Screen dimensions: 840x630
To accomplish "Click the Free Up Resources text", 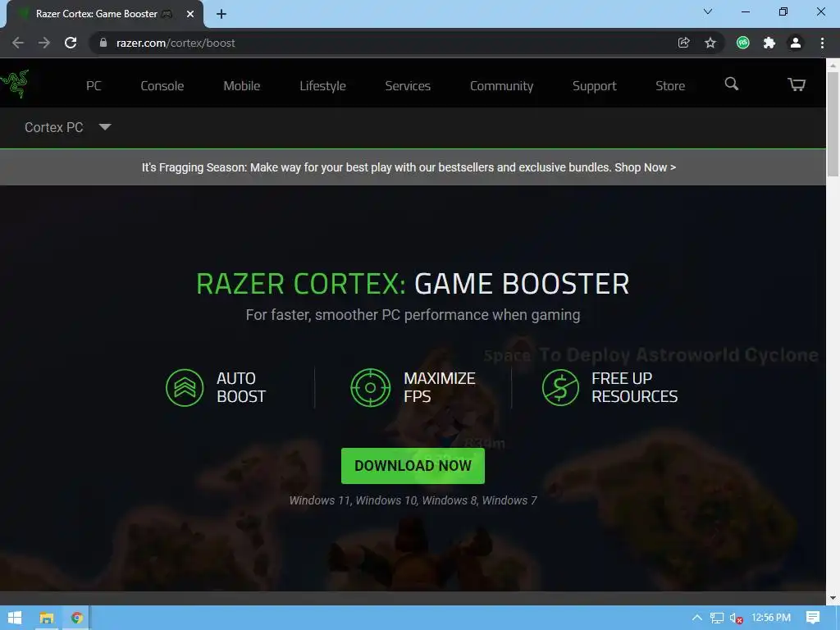I will [634, 387].
